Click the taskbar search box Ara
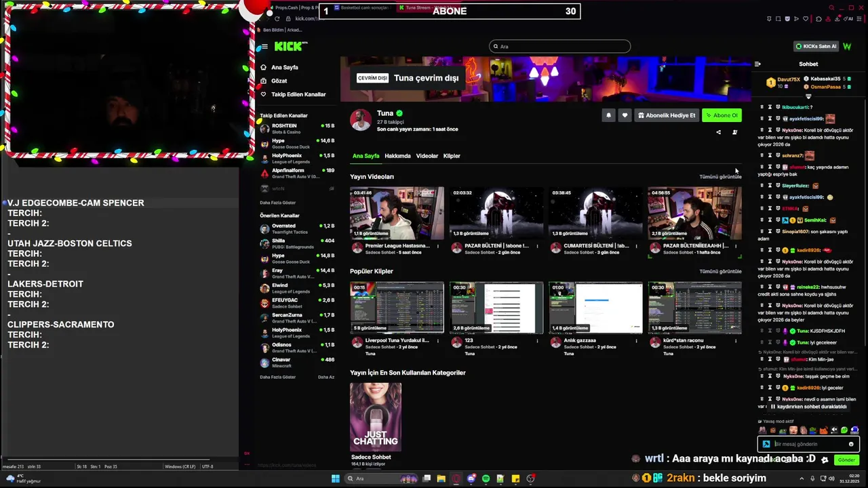 click(380, 479)
